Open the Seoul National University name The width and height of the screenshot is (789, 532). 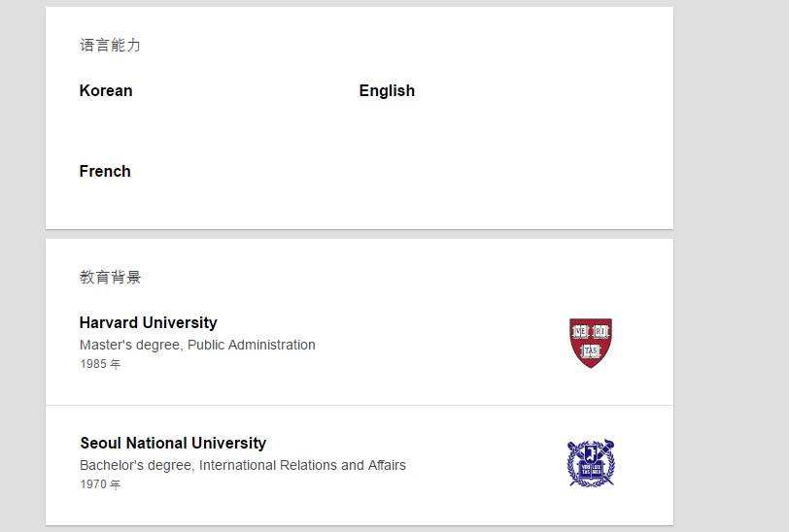(173, 443)
